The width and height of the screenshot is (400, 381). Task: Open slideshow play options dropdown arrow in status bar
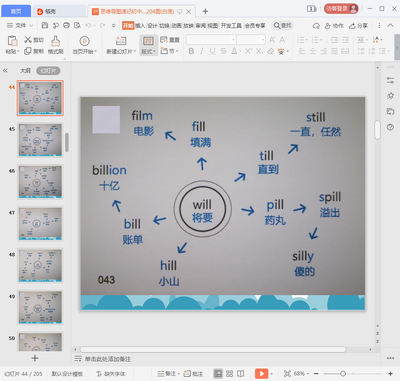point(271,374)
